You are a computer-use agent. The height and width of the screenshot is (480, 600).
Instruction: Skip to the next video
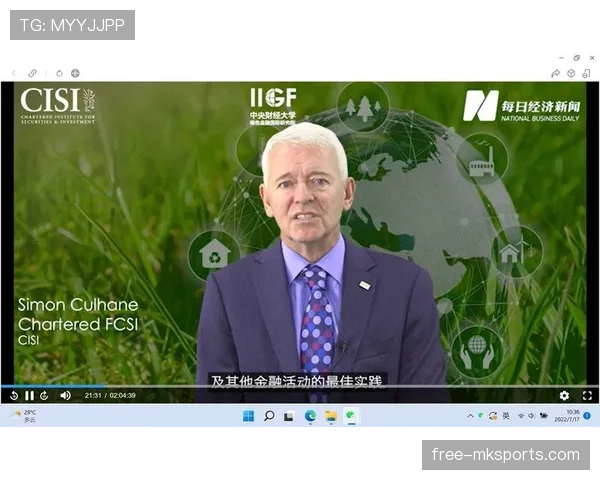click(44, 396)
